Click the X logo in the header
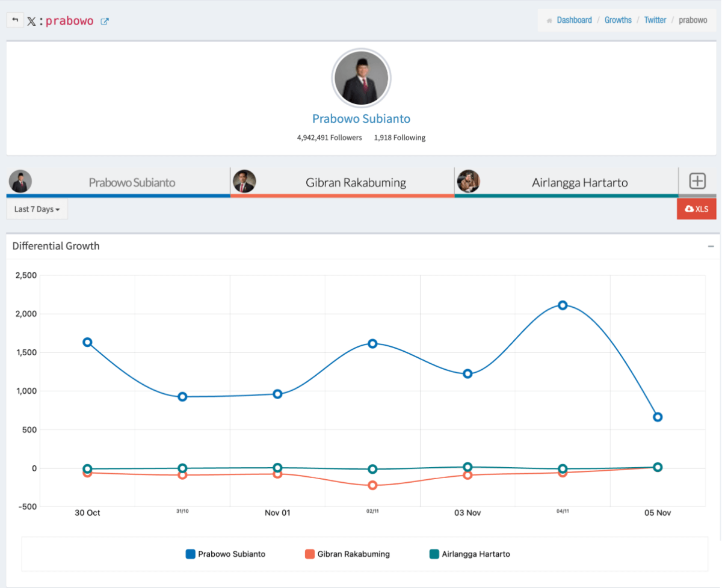The image size is (722, 588). coord(31,22)
